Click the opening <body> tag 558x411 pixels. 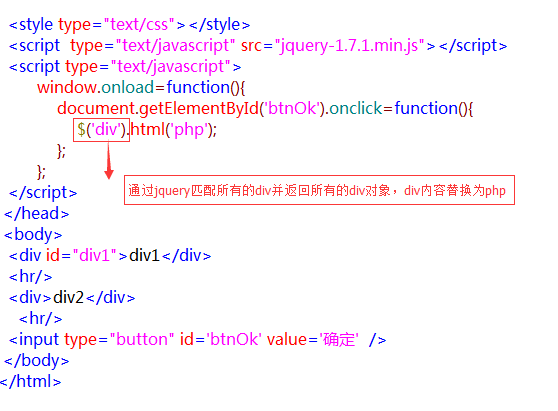[x=33, y=235]
